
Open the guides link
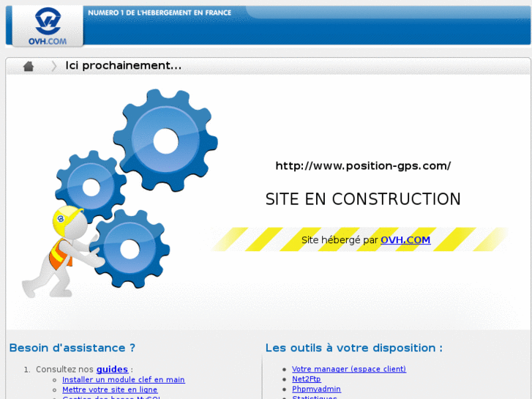(x=112, y=369)
